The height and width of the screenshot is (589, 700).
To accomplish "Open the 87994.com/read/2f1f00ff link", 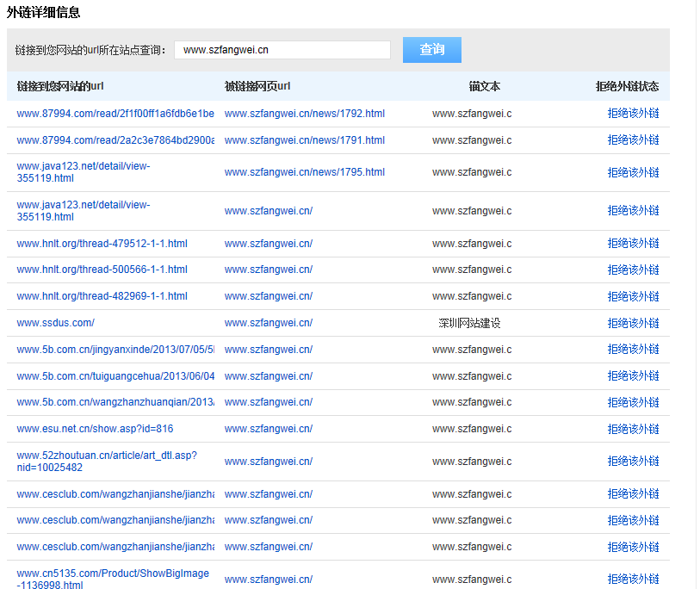I will tap(115, 114).
